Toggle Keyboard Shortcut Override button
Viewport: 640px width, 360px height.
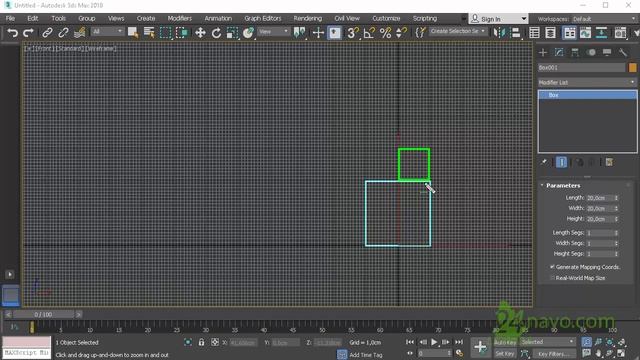[x=334, y=33]
